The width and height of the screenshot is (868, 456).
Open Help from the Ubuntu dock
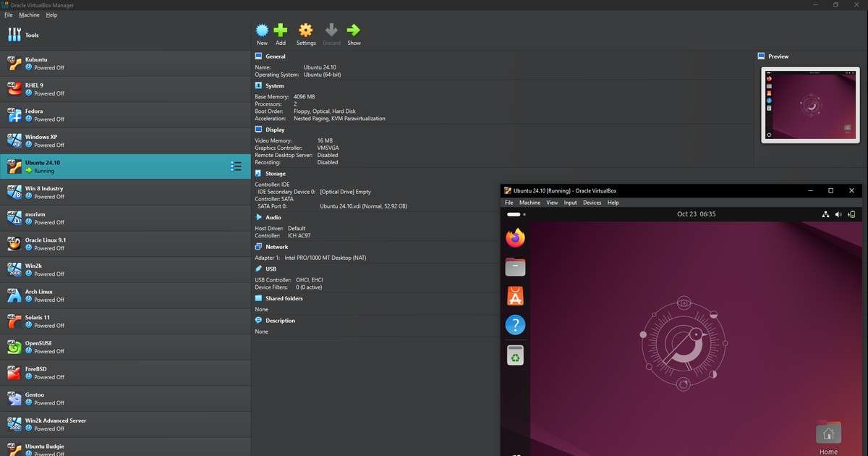pos(515,326)
